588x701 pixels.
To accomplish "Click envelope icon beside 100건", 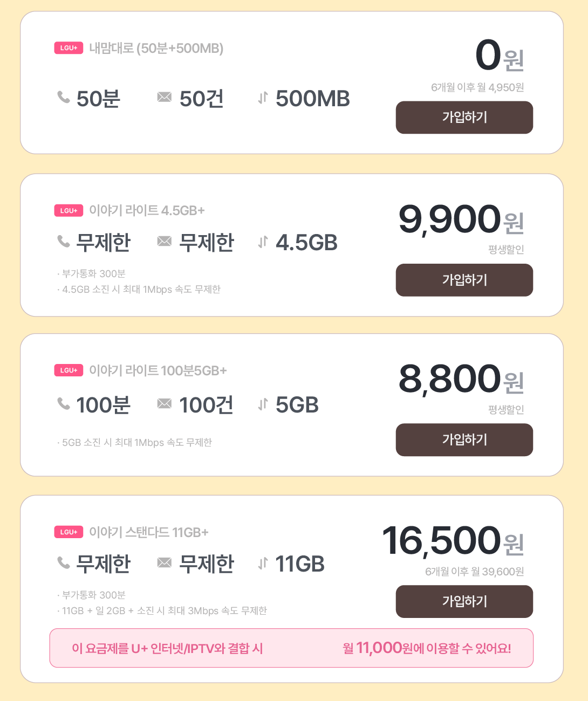I will point(164,404).
